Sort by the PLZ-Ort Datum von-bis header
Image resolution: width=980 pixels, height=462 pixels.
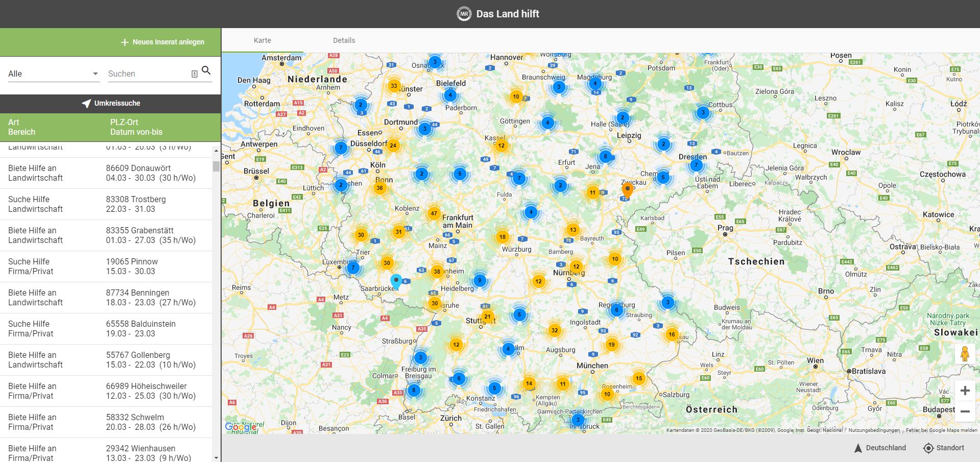click(x=136, y=127)
